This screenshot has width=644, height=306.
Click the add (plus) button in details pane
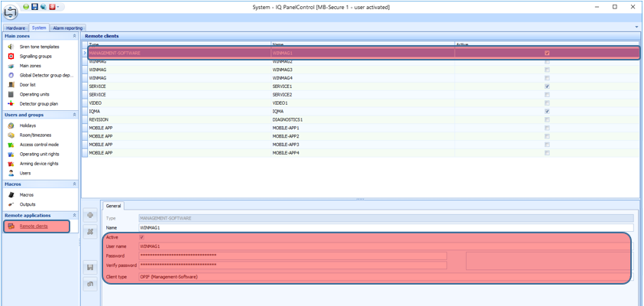click(90, 215)
